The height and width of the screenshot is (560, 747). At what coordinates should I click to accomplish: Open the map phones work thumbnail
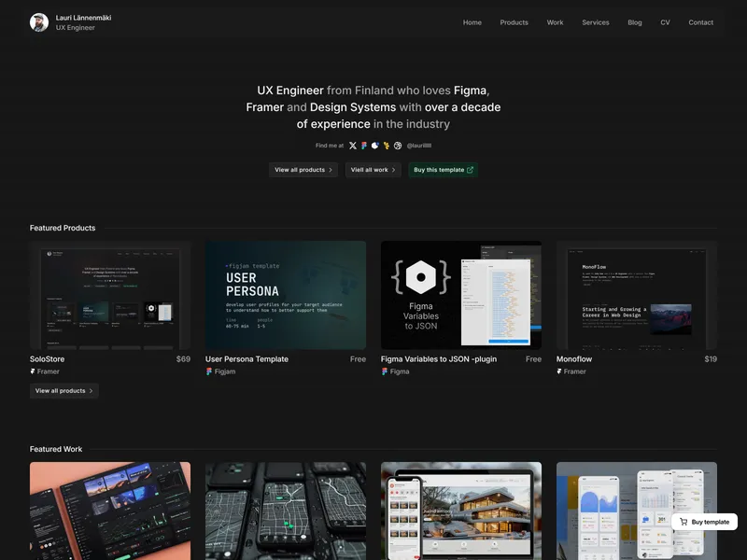click(x=286, y=511)
